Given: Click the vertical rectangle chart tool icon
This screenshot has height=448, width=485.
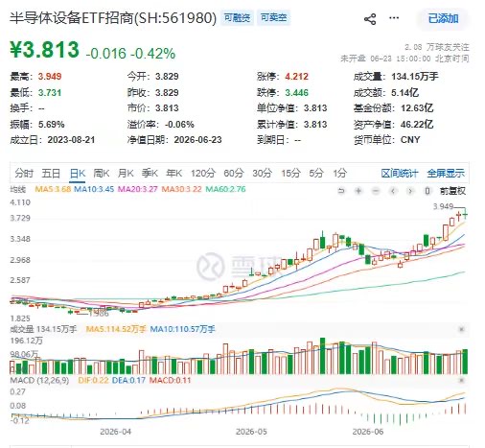Looking at the screenshot, I should pos(427,191).
